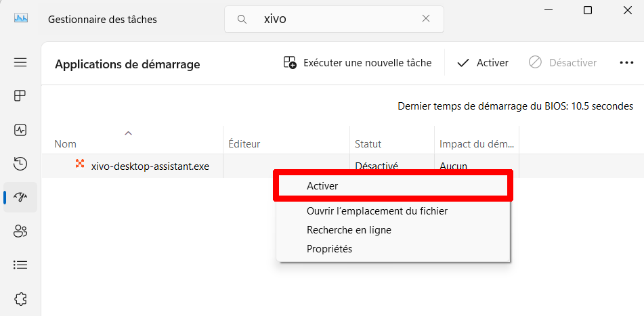Screen dimensions: 644x316
Task: Open the three-dots more options menu
Action: [626, 63]
